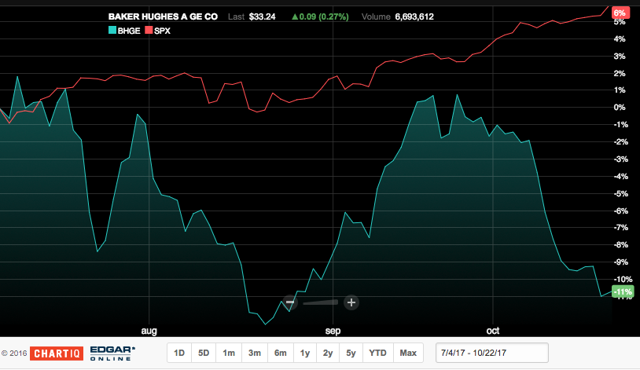Show the 5y time range
Image resolution: width=640 pixels, height=370 pixels.
[351, 353]
